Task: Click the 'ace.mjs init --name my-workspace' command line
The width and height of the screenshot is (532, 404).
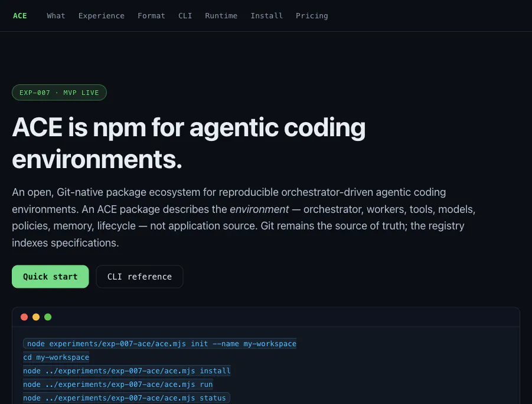Action: pyautogui.click(x=160, y=344)
